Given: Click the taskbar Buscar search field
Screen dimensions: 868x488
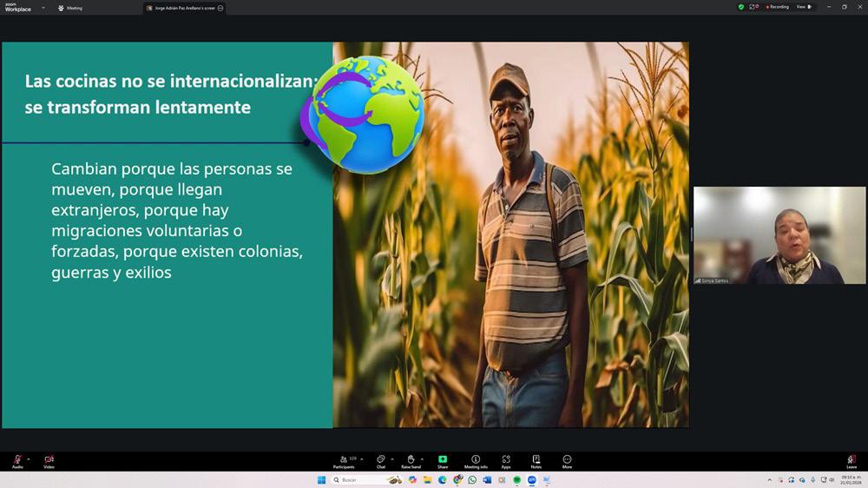Looking at the screenshot, I should tap(367, 479).
